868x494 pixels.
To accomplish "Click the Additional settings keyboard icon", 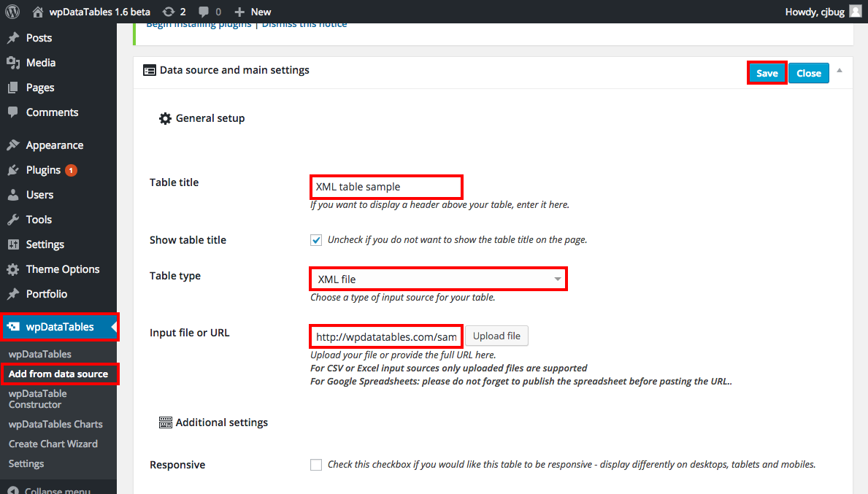I will [x=166, y=422].
